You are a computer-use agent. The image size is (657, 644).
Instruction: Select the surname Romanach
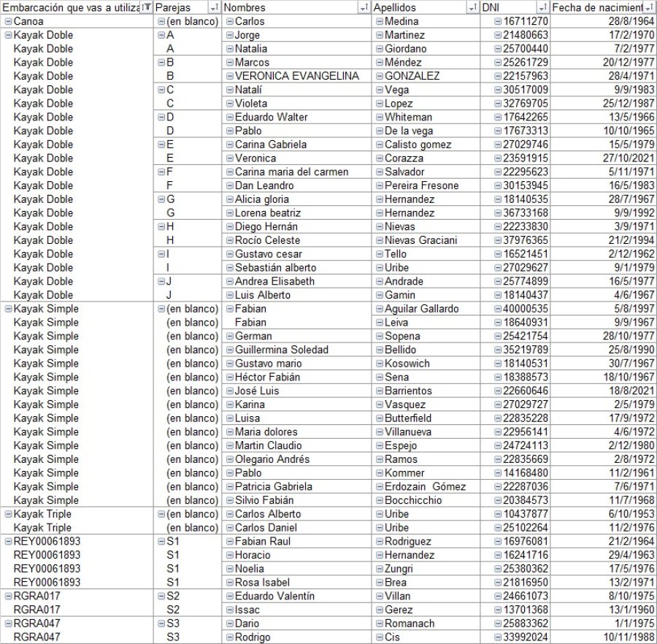[426, 624]
